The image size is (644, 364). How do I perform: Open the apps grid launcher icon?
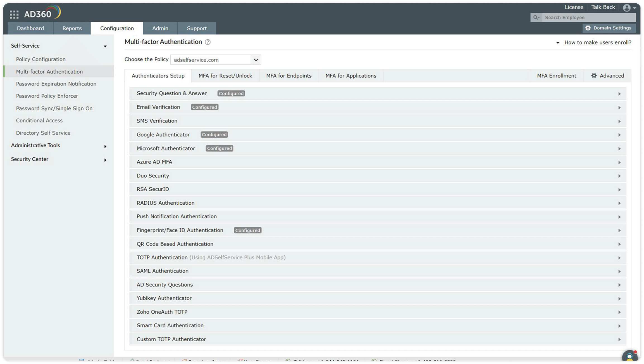pyautogui.click(x=14, y=14)
